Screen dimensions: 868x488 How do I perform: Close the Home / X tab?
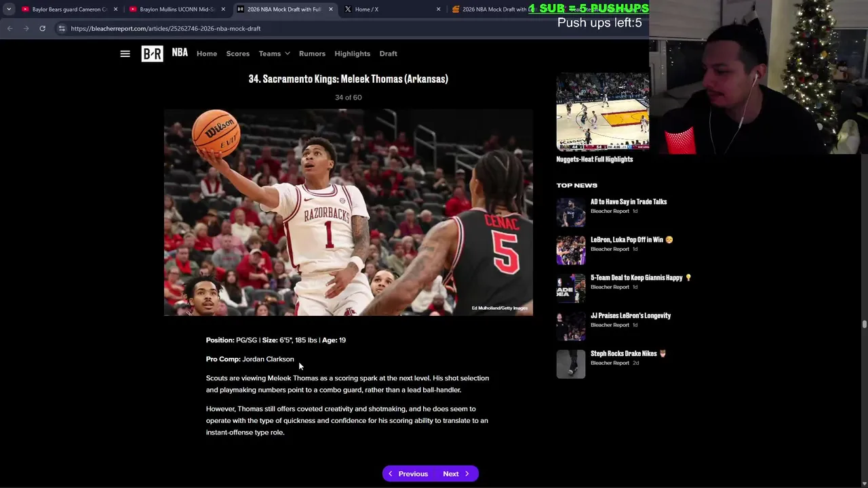(438, 9)
